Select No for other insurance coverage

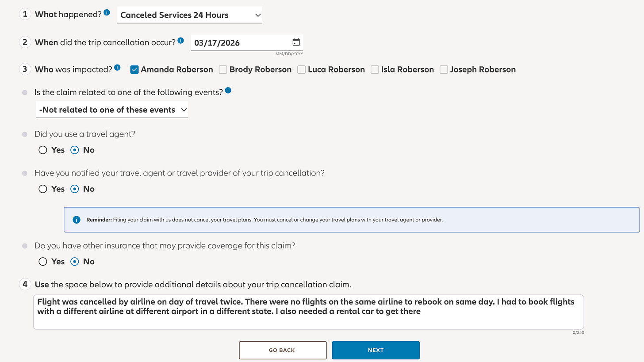click(x=75, y=261)
